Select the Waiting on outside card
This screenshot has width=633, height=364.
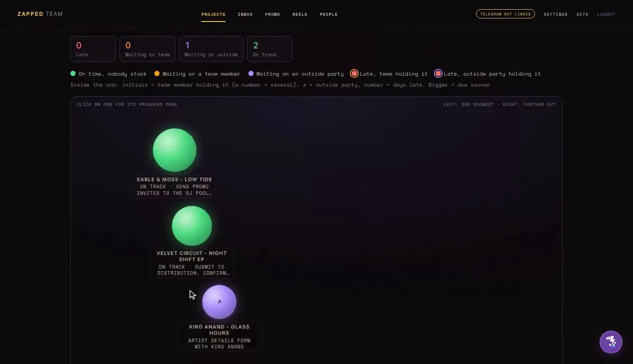pos(211,49)
